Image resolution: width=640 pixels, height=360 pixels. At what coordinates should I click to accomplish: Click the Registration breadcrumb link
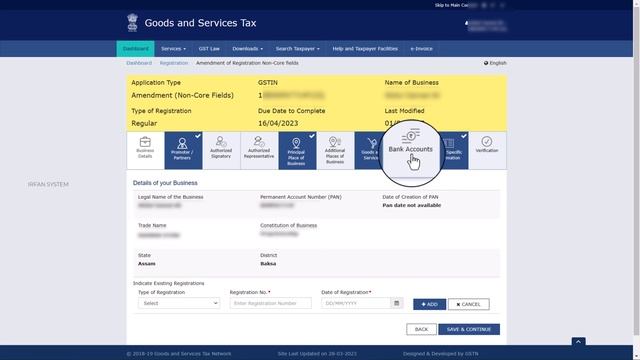click(x=174, y=63)
